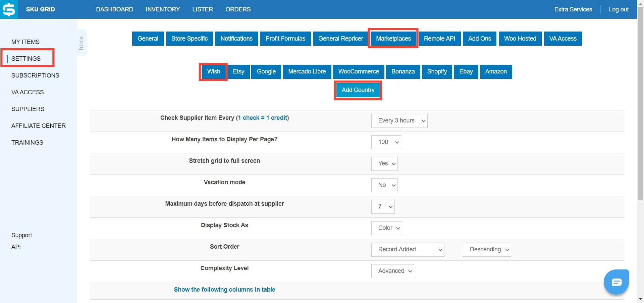Open Subscriptions in the sidebar
644x303 pixels.
click(35, 75)
